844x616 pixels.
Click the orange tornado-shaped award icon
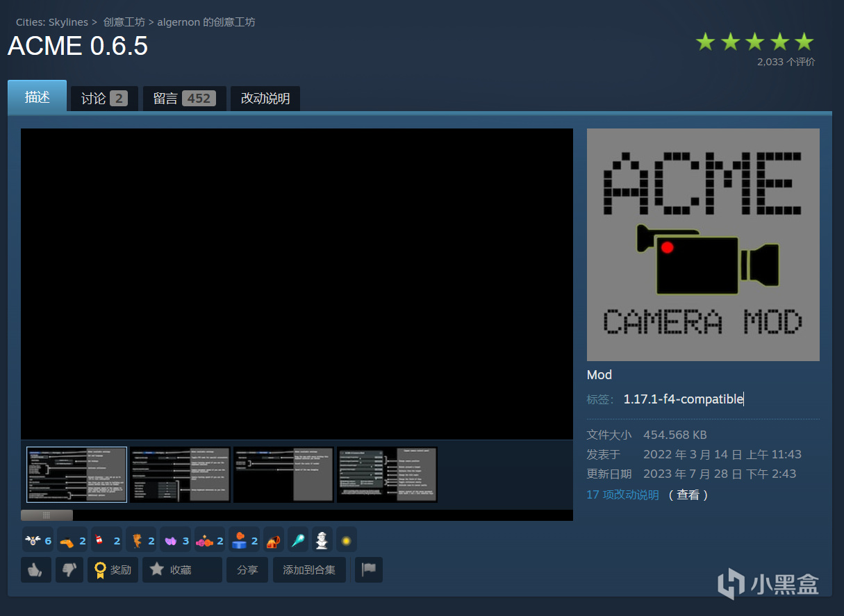point(140,540)
